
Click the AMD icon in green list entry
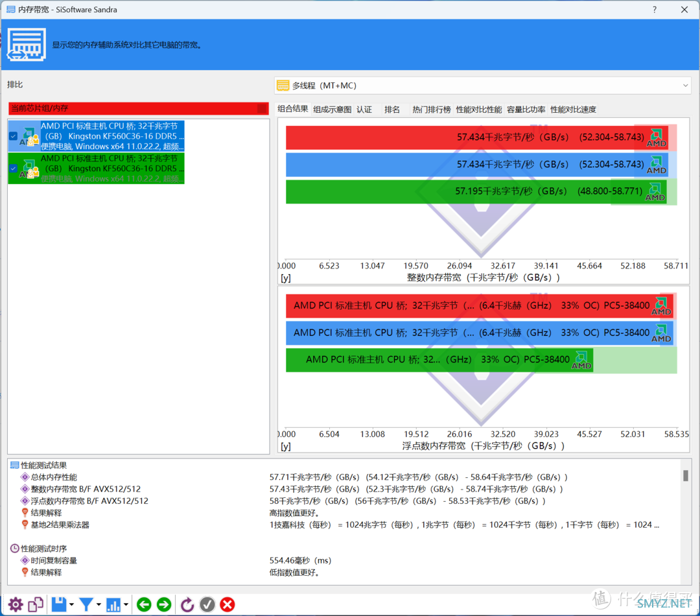[x=29, y=169]
